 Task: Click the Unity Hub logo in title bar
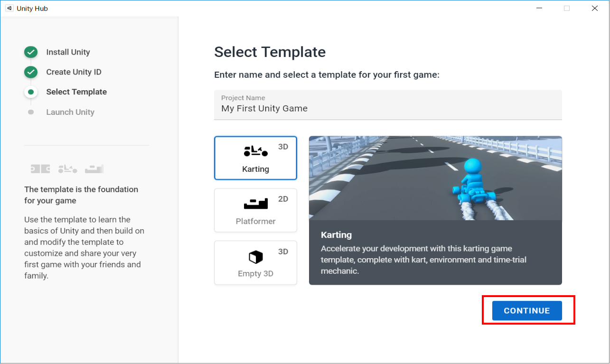coord(9,8)
